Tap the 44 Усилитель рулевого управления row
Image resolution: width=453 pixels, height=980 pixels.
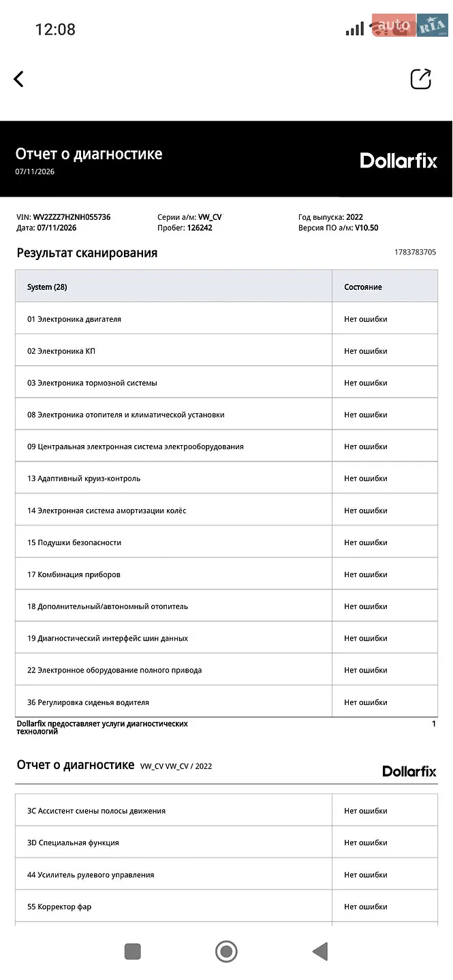[x=226, y=875]
